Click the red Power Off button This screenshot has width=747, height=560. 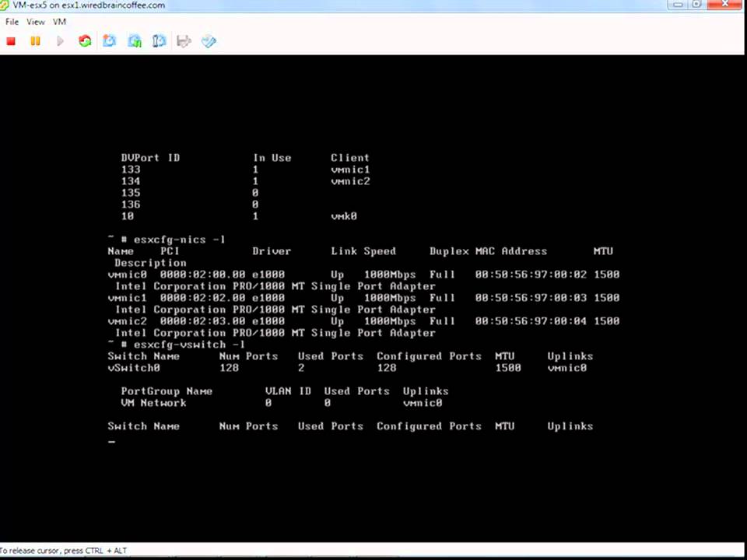[11, 41]
